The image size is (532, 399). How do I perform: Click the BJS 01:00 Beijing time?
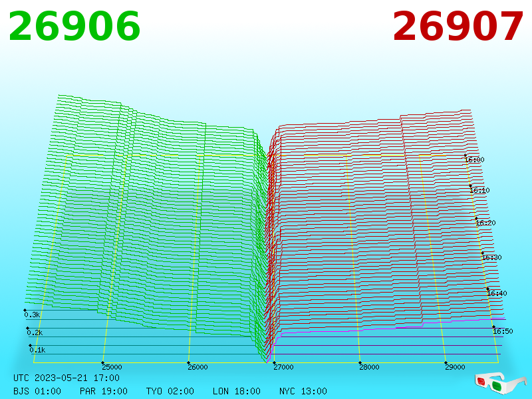pyautogui.click(x=37, y=391)
